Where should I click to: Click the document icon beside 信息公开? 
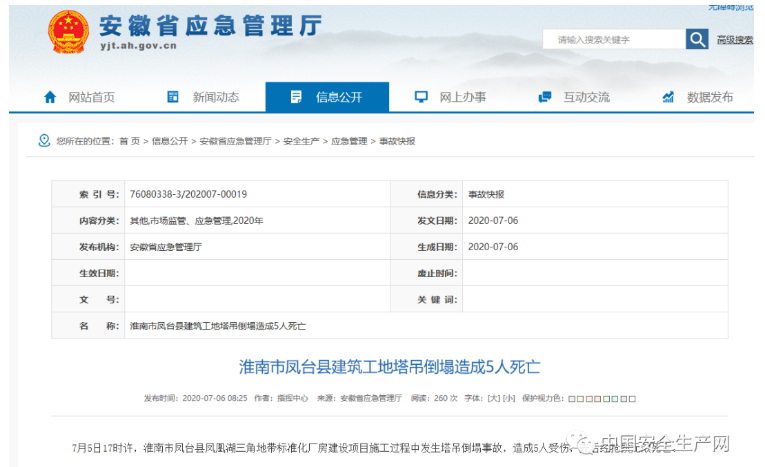coord(296,97)
